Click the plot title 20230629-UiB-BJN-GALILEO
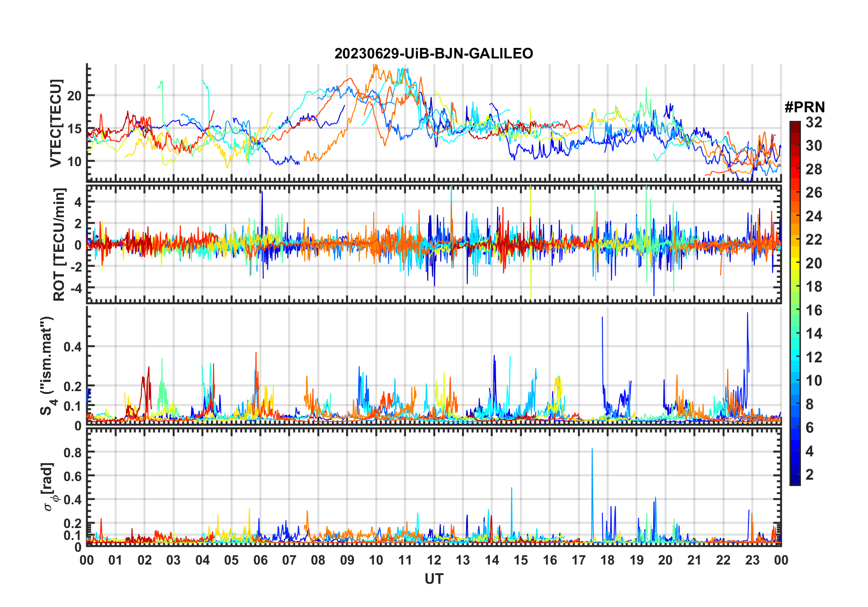868x607 pixels. coord(434,54)
